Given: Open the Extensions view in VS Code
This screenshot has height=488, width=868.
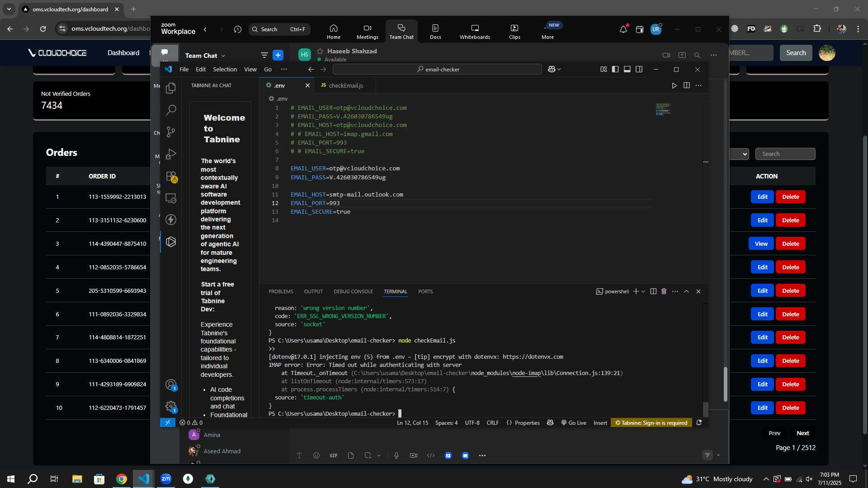Looking at the screenshot, I should pyautogui.click(x=171, y=176).
